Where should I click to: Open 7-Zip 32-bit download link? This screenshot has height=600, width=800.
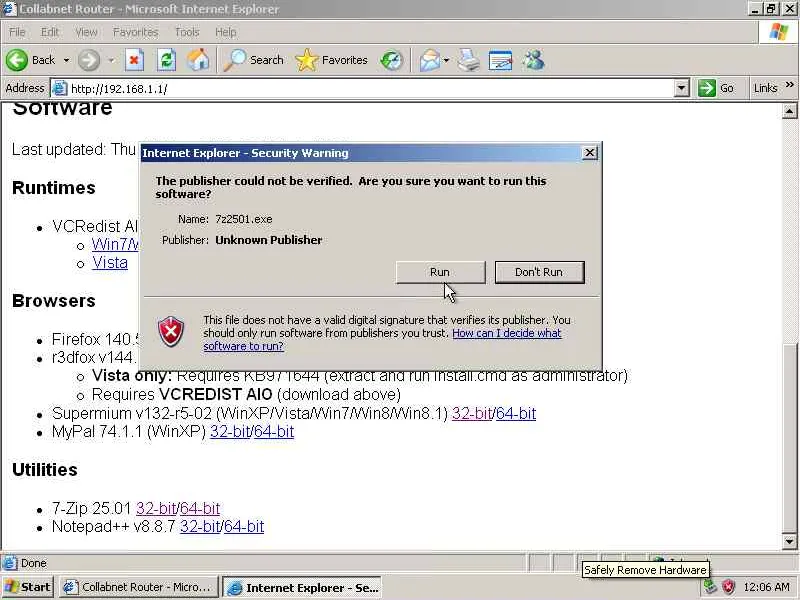coord(156,509)
